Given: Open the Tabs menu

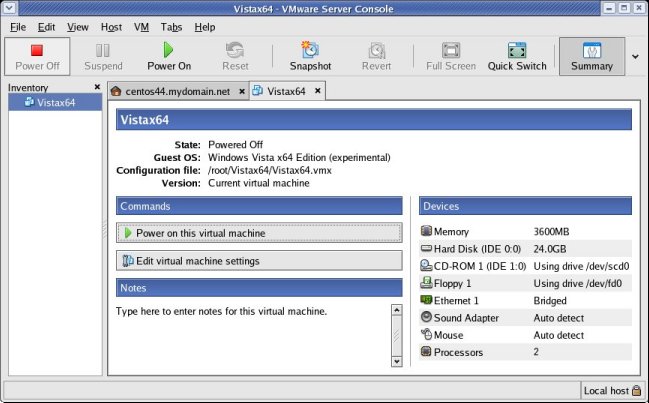Looking at the screenshot, I should pyautogui.click(x=171, y=27).
